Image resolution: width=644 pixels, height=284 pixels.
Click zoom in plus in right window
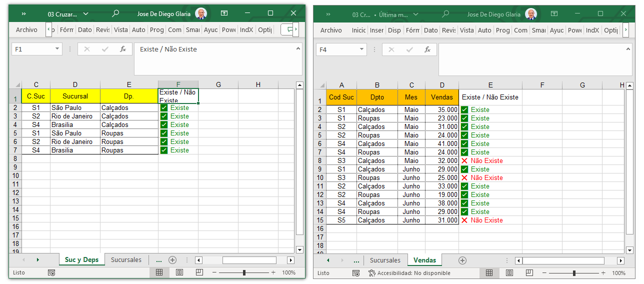603,273
